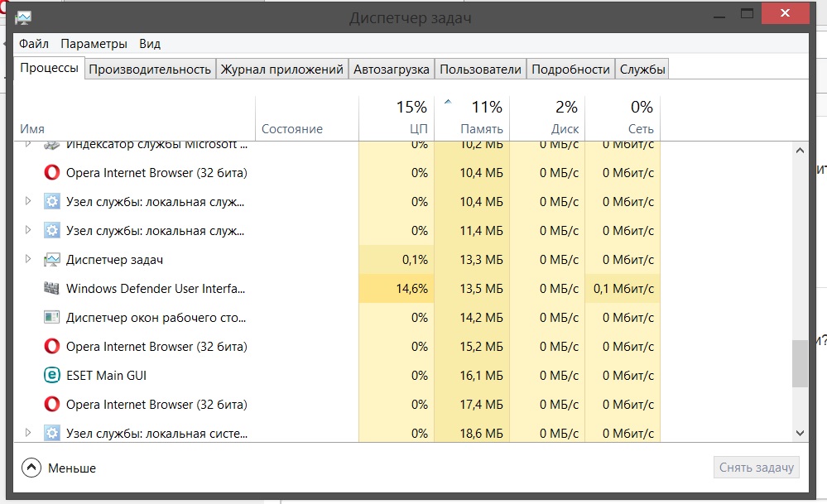The image size is (827, 504).
Task: Open the Вид menu
Action: tap(150, 44)
